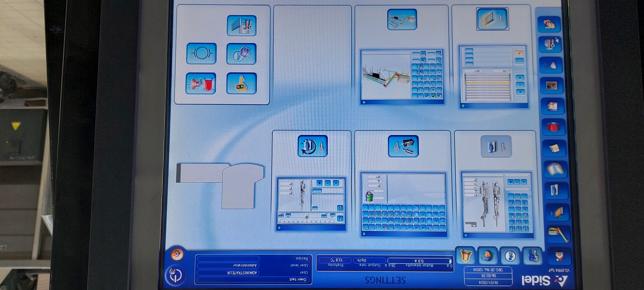This screenshot has height=290, width=644.
Task: Select the Recipe field
Action: (228, 258)
